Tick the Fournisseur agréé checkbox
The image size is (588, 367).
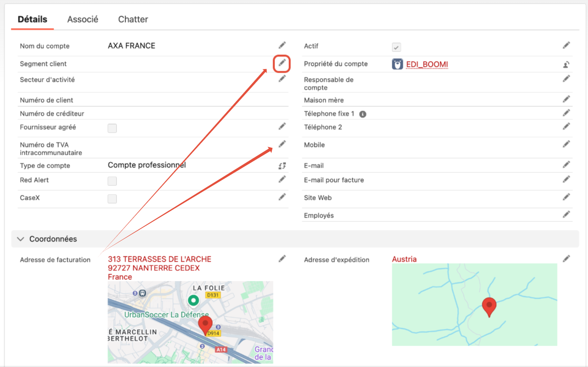point(112,128)
